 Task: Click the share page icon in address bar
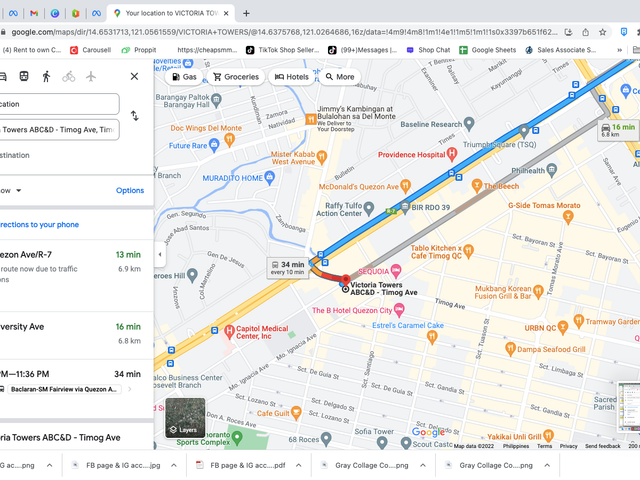click(586, 32)
